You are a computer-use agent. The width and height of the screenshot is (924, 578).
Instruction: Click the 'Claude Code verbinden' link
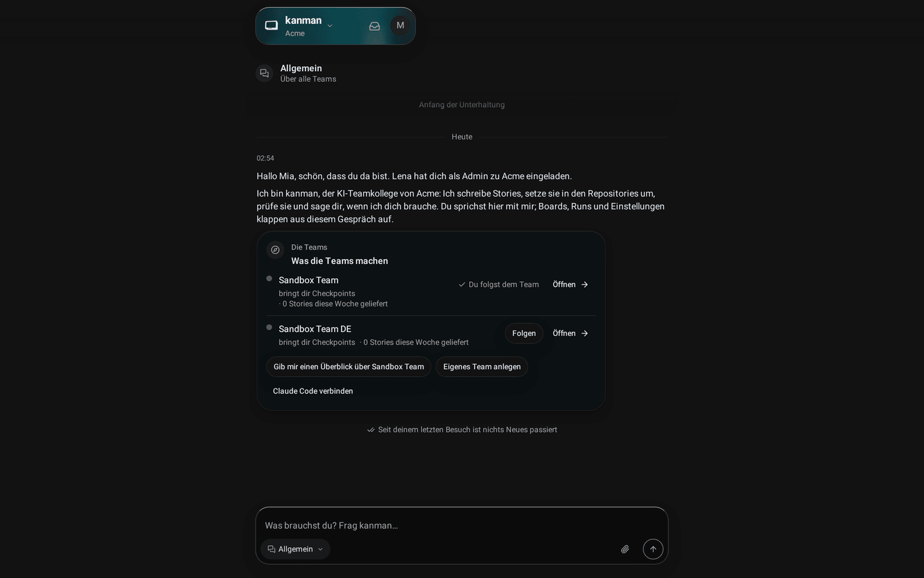tap(313, 391)
